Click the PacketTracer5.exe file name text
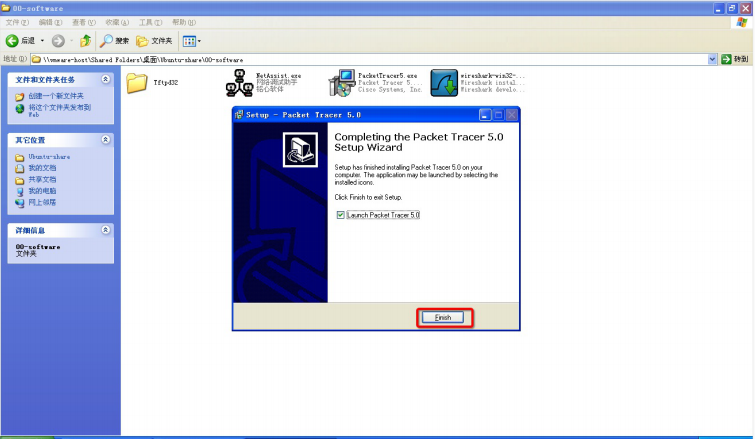Image resolution: width=755 pixels, height=439 pixels. (x=388, y=76)
